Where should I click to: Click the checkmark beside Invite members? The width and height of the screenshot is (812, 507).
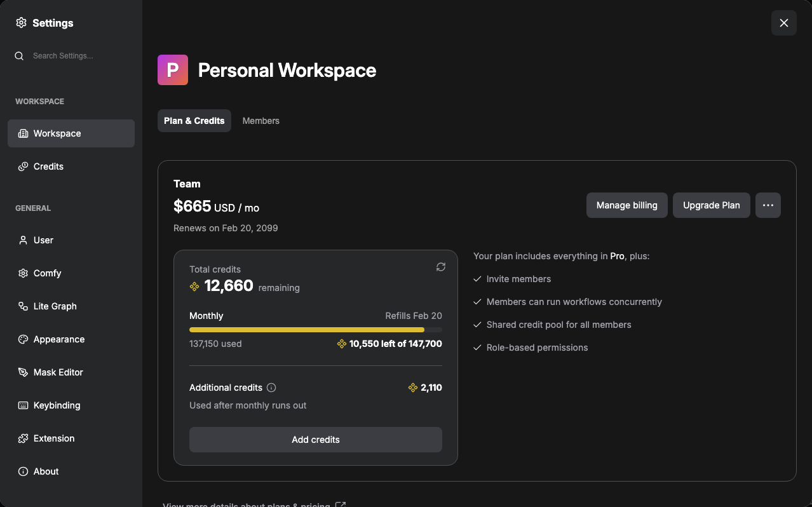point(478,279)
